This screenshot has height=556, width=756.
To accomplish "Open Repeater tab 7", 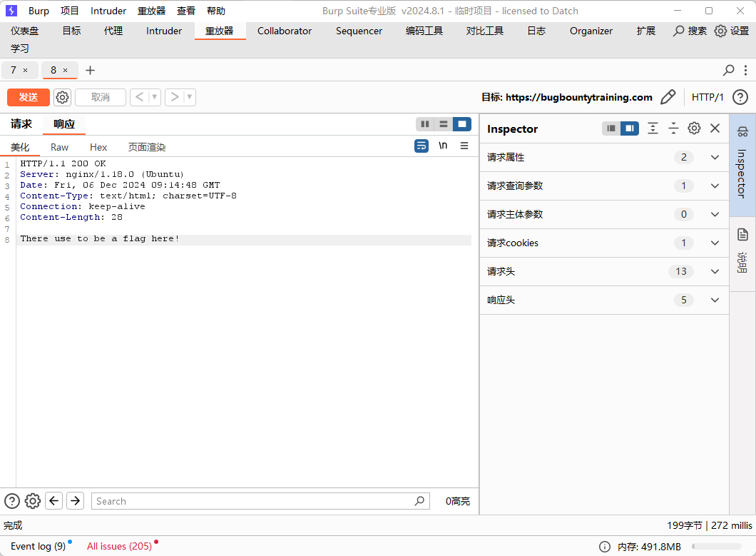I will [x=14, y=71].
